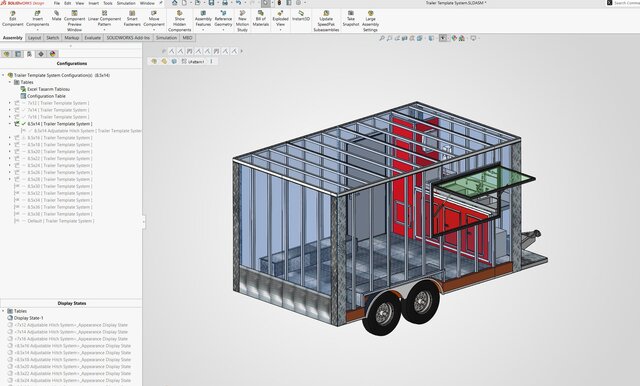The image size is (640, 386).
Task: Collapse the Tables node in Configurations
Action: pyautogui.click(x=10, y=82)
